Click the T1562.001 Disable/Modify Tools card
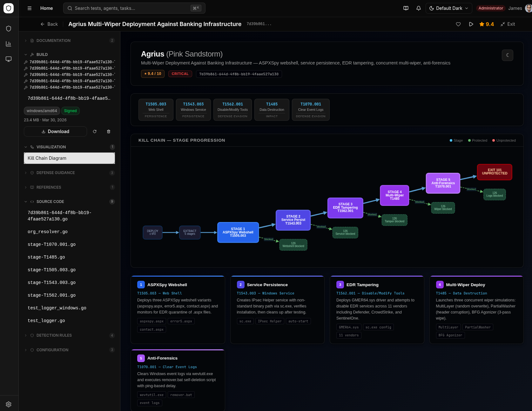Screen dimensions: 532x411 [x=232, y=110]
